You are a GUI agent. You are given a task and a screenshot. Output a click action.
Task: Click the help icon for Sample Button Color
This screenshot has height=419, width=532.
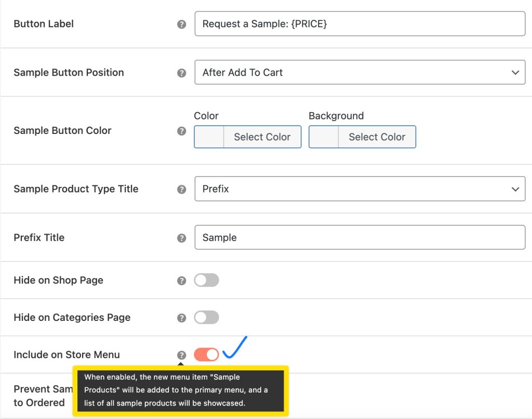(181, 131)
